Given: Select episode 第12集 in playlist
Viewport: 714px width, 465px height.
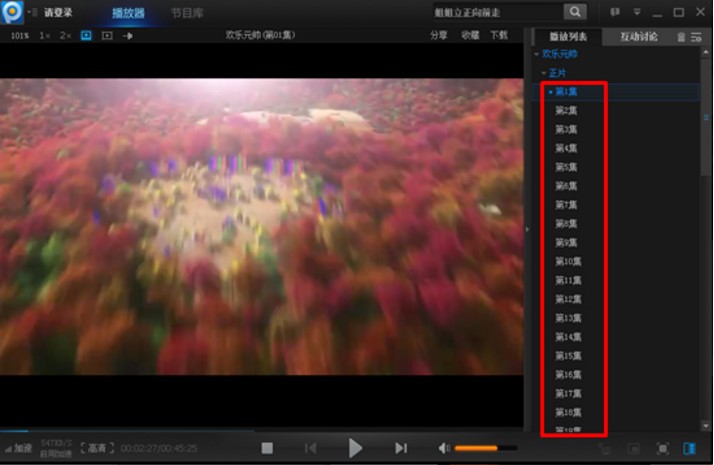Looking at the screenshot, I should [x=568, y=299].
